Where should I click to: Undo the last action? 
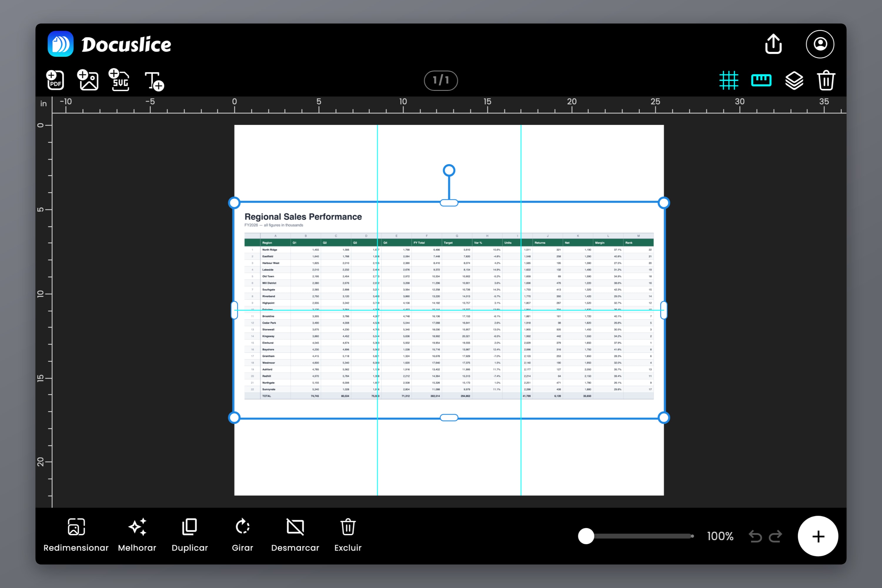click(755, 537)
